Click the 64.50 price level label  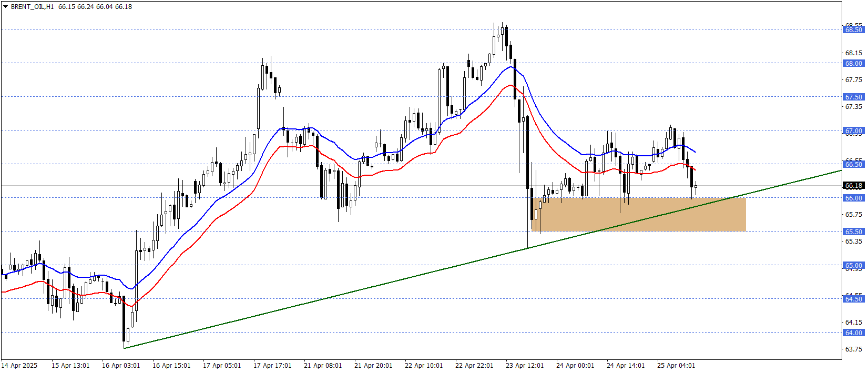[853, 299]
